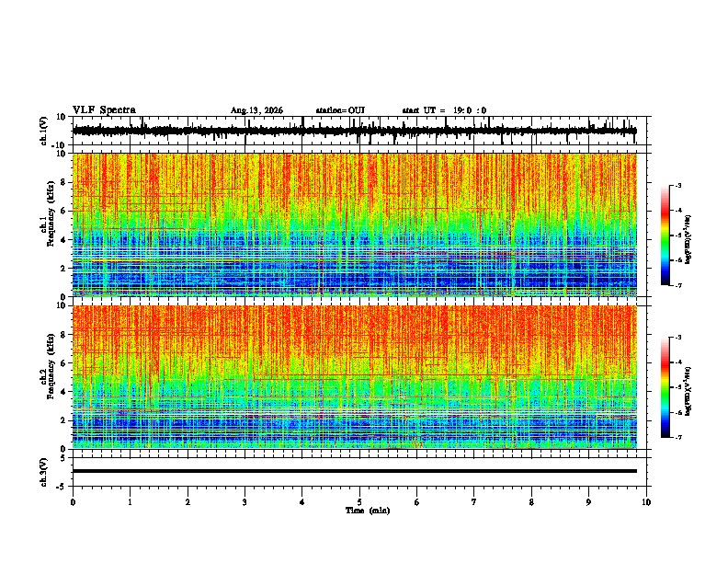This screenshot has height=563, width=728.
Task: Click the ch.2 spectrogram color scale bar
Action: (x=665, y=387)
